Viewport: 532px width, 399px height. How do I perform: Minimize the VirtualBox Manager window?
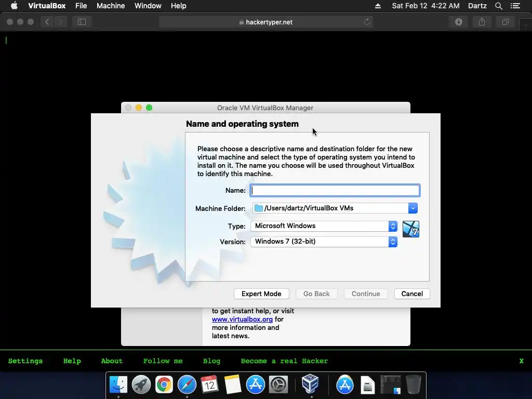pyautogui.click(x=138, y=108)
